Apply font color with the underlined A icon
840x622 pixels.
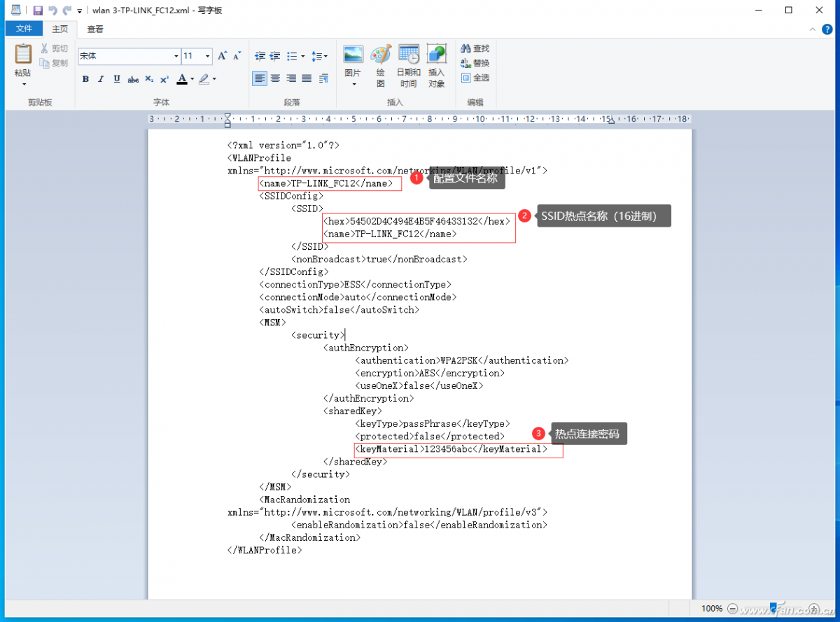[182, 79]
